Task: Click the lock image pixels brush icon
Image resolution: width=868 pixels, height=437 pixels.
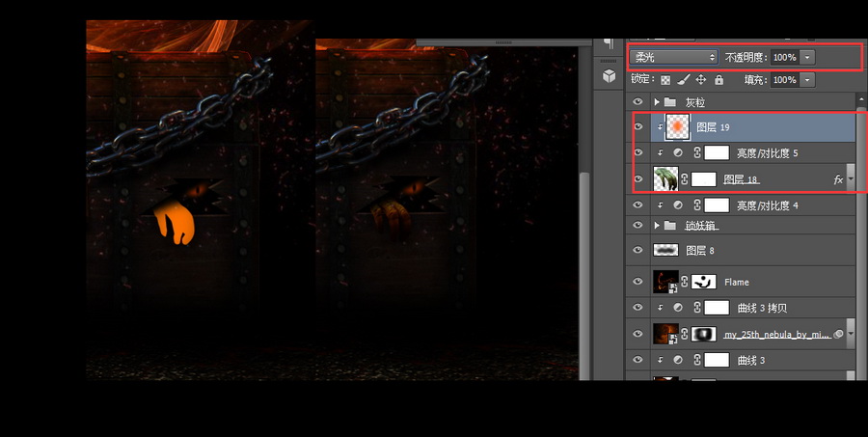Action: [683, 80]
